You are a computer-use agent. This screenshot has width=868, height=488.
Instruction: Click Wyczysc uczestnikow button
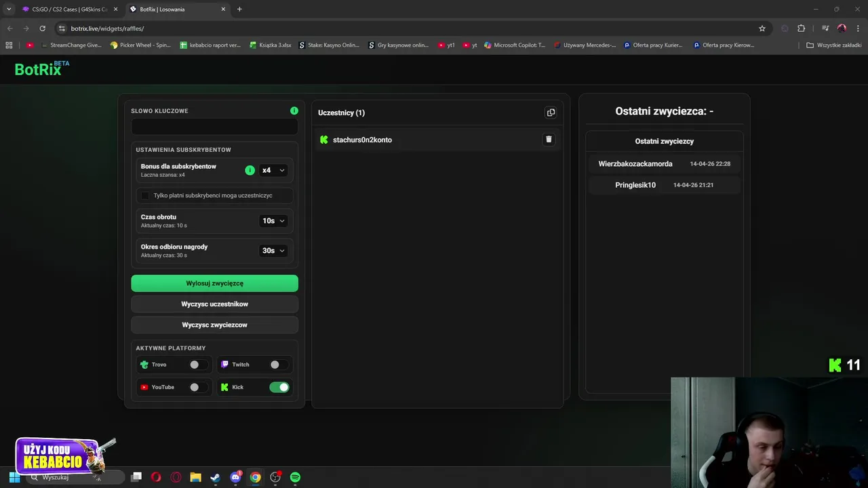[x=214, y=304]
